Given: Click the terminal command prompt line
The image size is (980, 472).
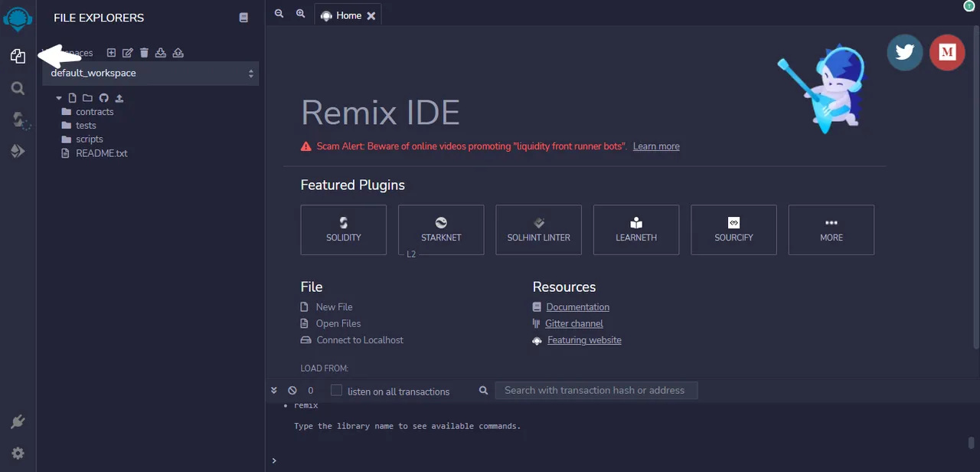Looking at the screenshot, I should click(x=620, y=461).
